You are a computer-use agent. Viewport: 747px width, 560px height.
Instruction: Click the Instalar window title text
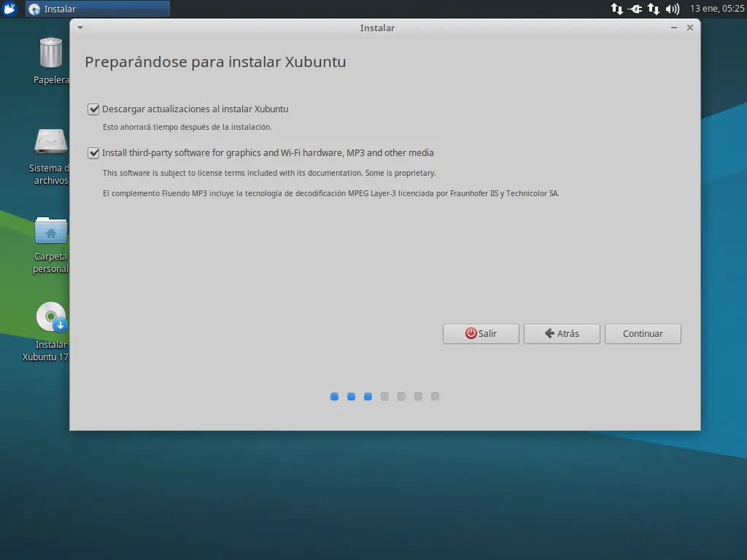[377, 28]
